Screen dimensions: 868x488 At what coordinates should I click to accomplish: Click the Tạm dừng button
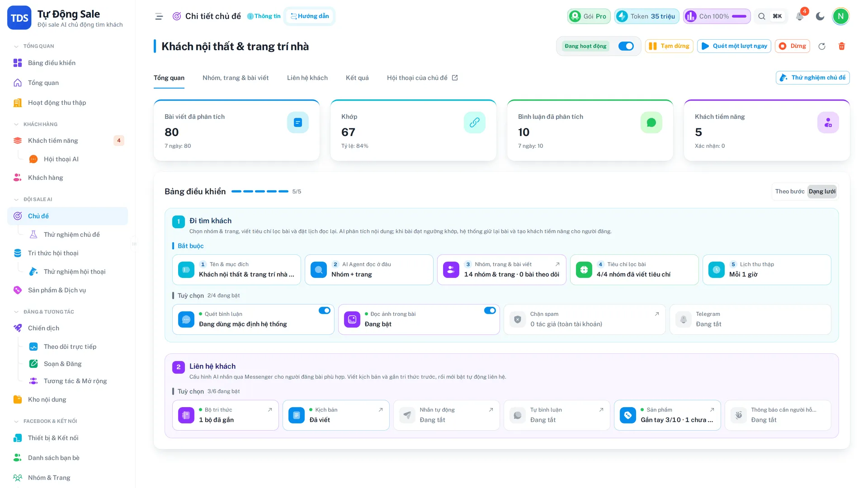[x=669, y=46]
